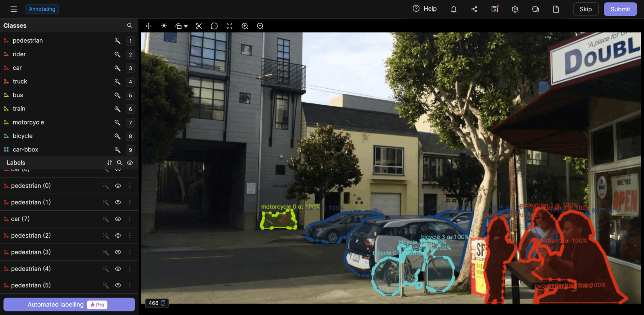Image resolution: width=644 pixels, height=315 pixels.
Task: Open more options for car (7)
Action: coord(130,219)
